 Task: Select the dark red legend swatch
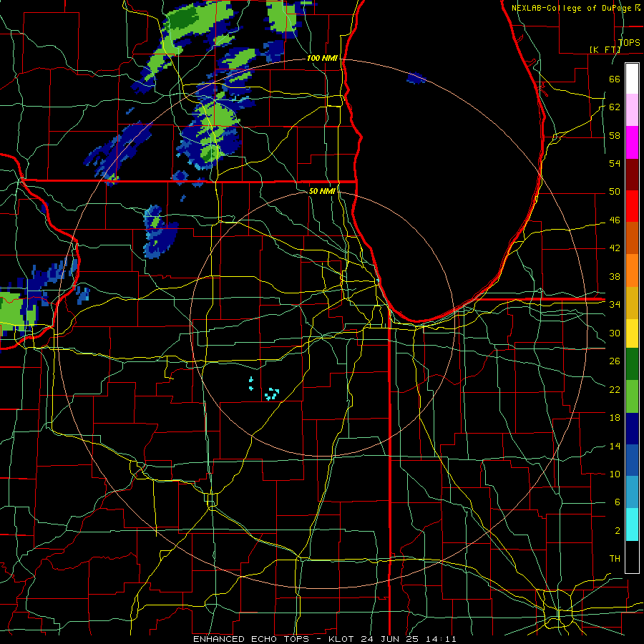(x=632, y=174)
